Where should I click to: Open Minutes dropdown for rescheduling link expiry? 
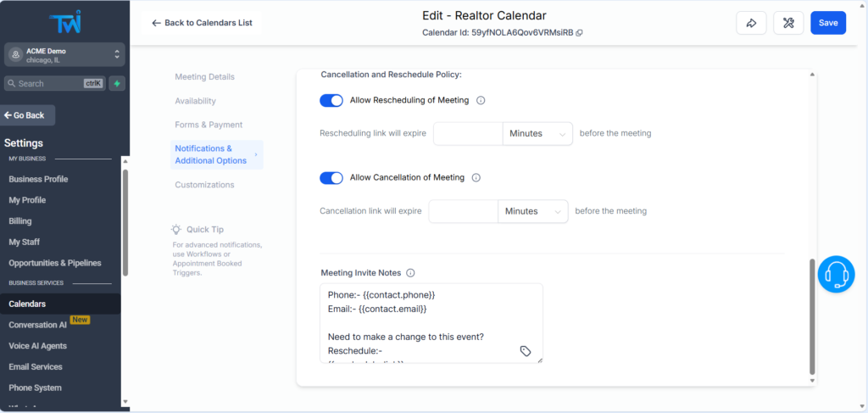537,134
